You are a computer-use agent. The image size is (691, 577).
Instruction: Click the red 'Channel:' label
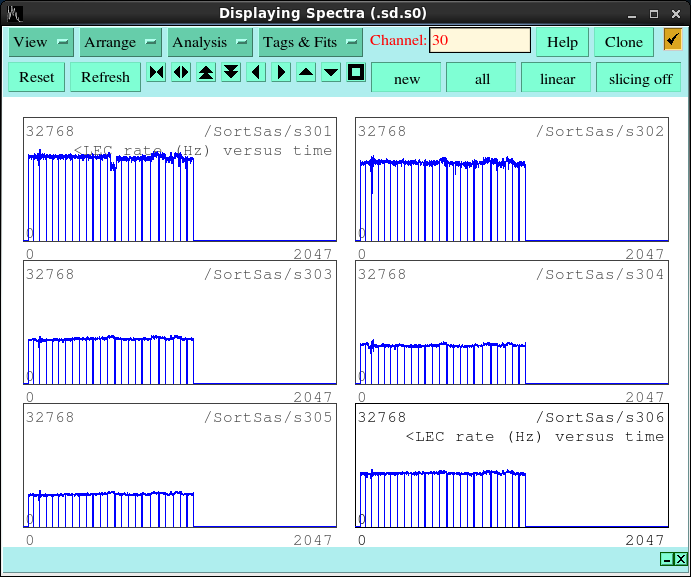click(398, 40)
